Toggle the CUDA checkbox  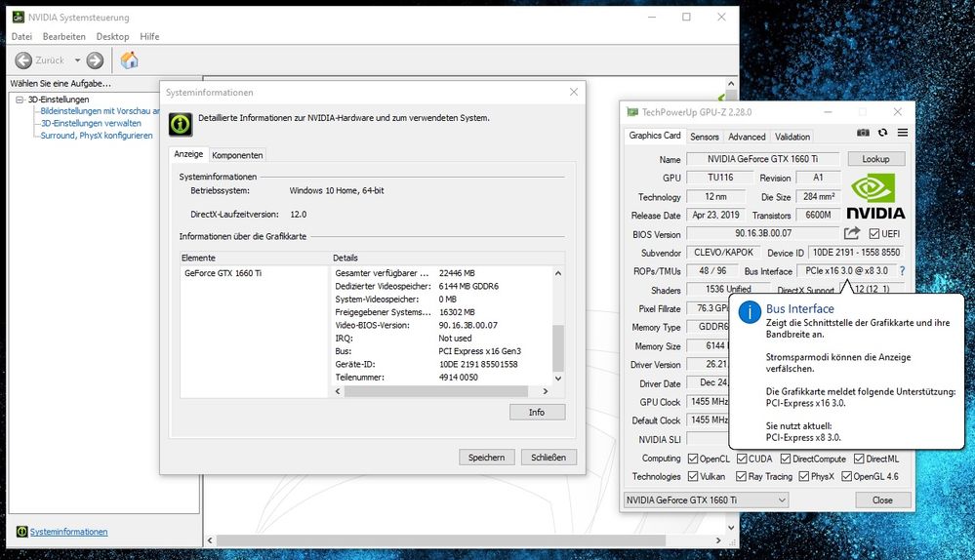coord(742,459)
